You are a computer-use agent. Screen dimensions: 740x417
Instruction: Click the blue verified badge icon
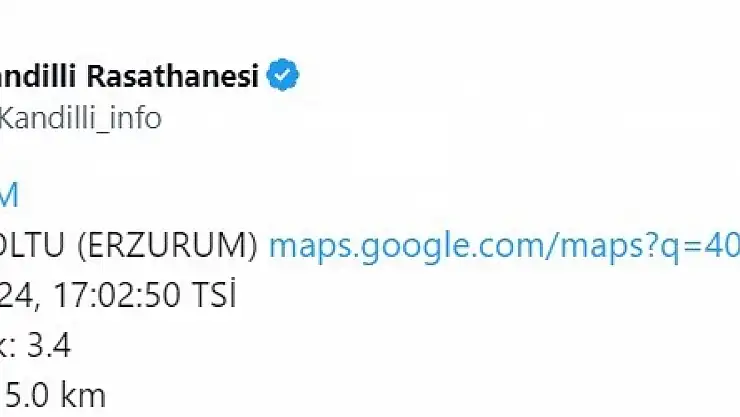point(283,75)
